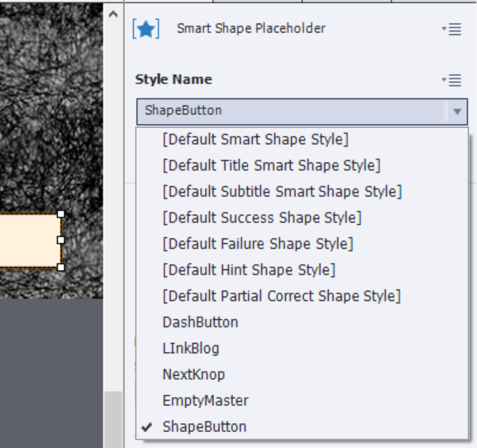Open the Properties panel options menu icon
Viewport: 477px width, 448px height.
[452, 30]
